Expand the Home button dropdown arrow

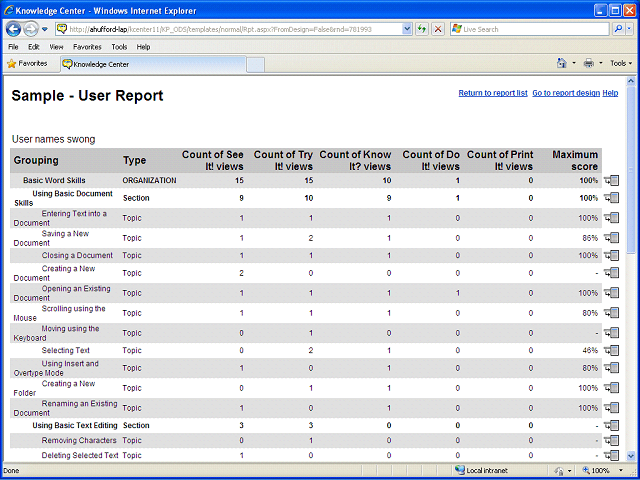574,64
